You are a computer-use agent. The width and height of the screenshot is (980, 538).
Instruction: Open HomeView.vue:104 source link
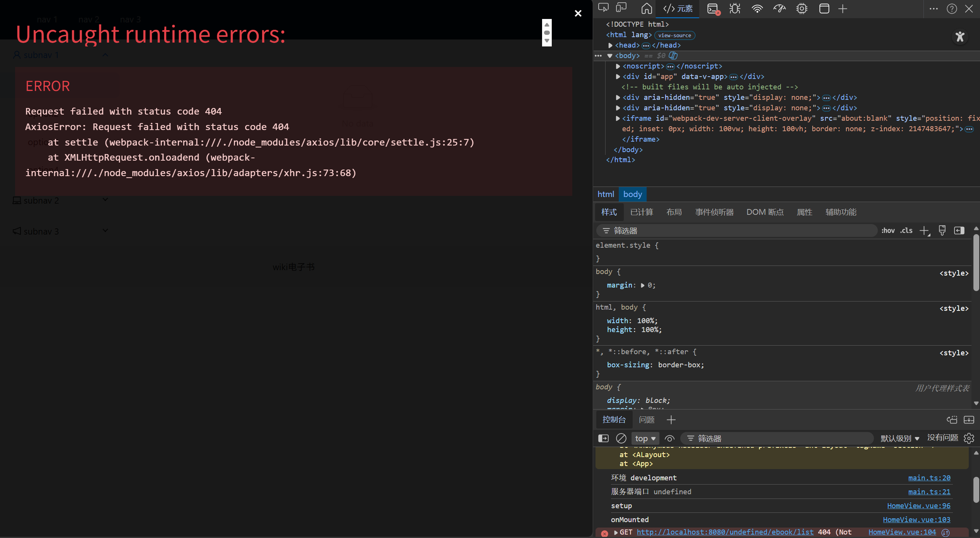(x=902, y=532)
